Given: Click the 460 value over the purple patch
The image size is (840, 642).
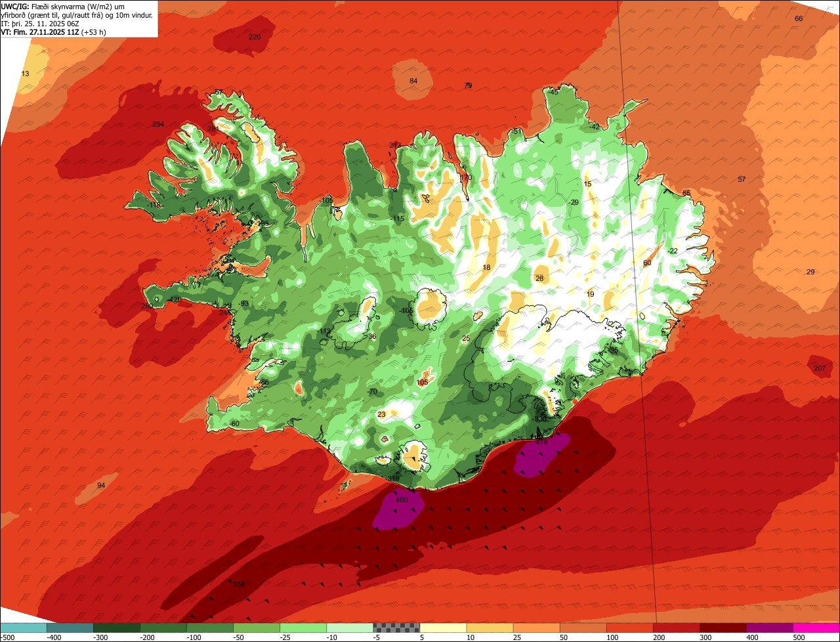Looking at the screenshot, I should click(x=402, y=500).
